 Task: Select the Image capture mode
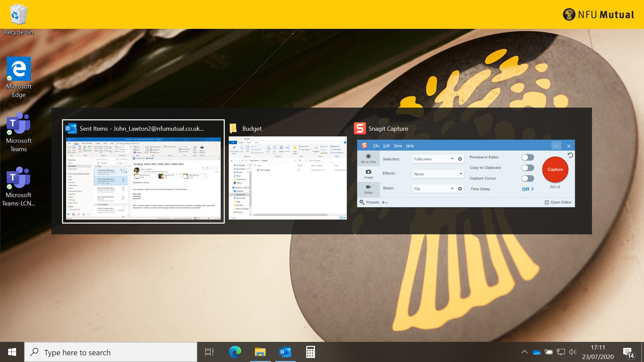(368, 174)
